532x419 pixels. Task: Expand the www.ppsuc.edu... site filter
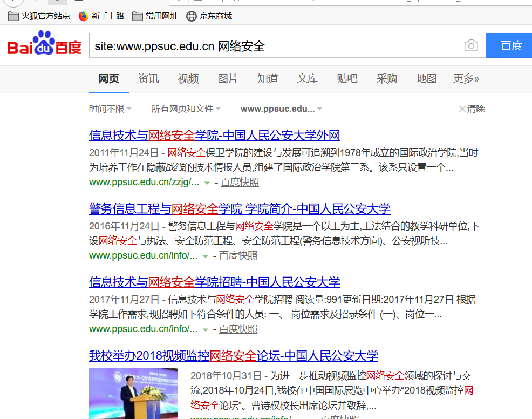click(281, 109)
